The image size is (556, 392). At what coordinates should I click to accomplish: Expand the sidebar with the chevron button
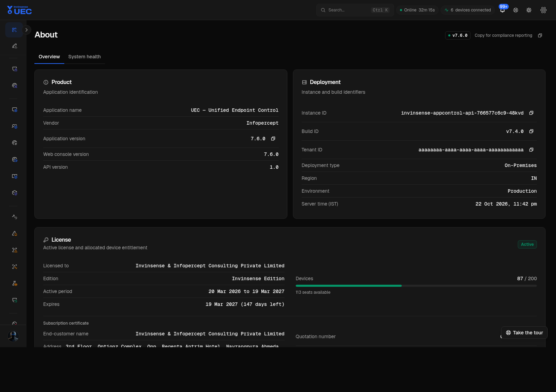click(x=26, y=30)
